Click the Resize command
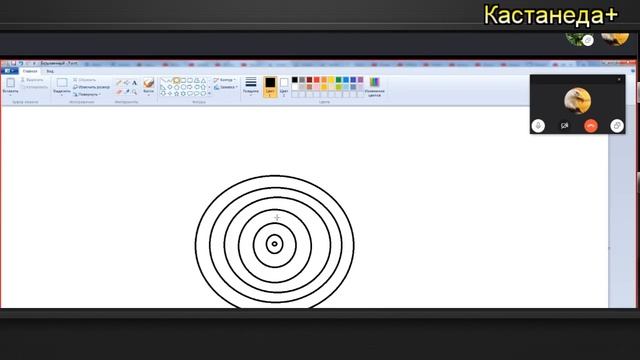640x360 pixels. tap(91, 87)
